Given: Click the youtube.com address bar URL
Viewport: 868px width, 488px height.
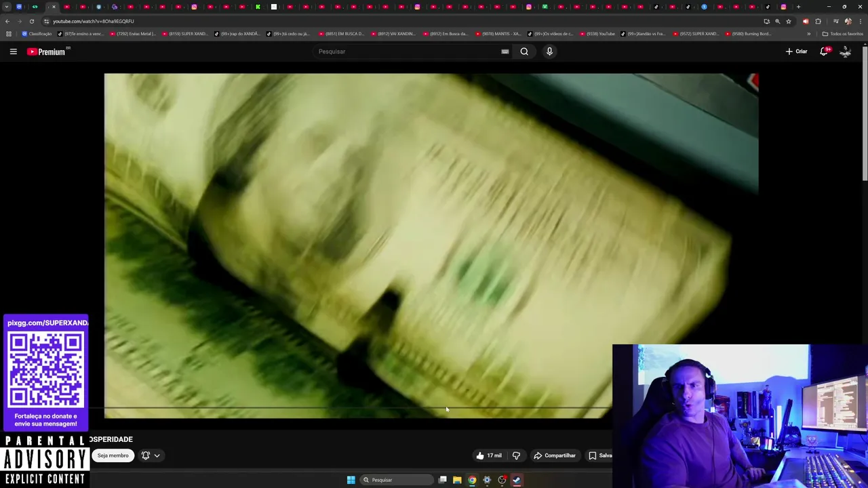Looking at the screenshot, I should tap(94, 21).
